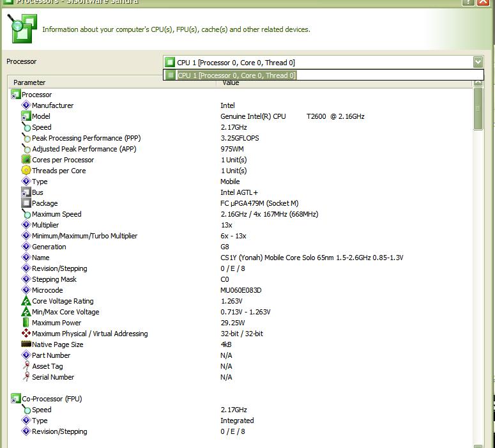Click the Maximum Power green bar icon
The width and height of the screenshot is (495, 448).
[x=26, y=322]
